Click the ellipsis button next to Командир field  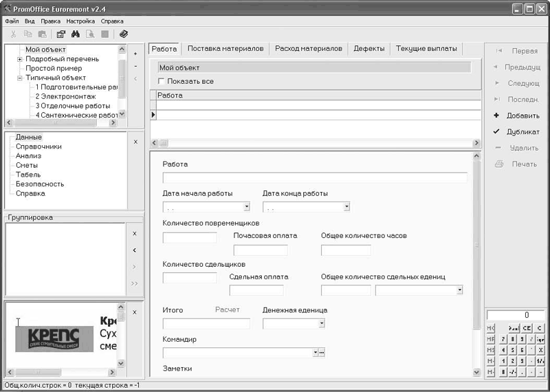click(321, 353)
